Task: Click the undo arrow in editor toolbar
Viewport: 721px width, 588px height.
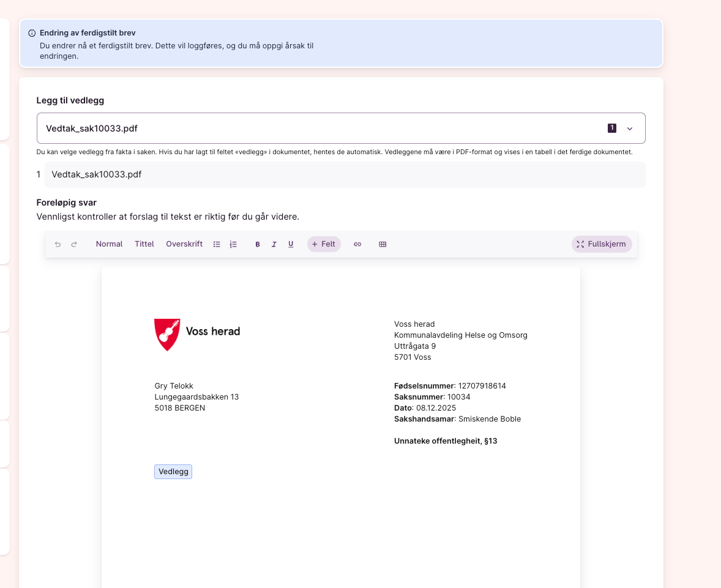Action: click(x=58, y=244)
